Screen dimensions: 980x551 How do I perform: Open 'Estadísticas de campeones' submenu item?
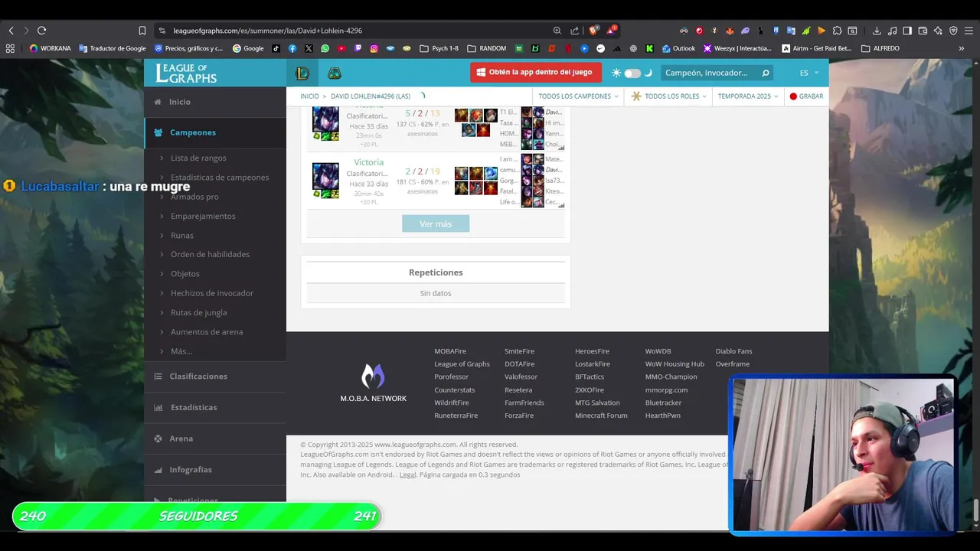220,178
